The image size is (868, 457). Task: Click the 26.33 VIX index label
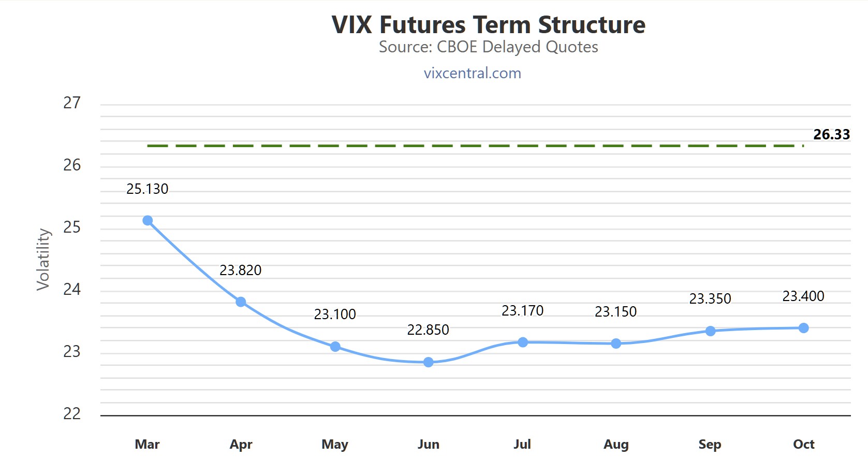[x=831, y=135]
